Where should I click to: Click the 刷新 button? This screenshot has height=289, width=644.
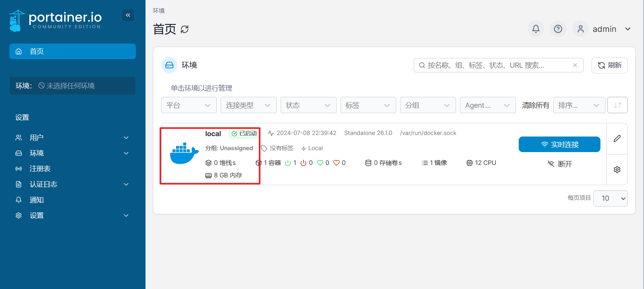tap(609, 65)
